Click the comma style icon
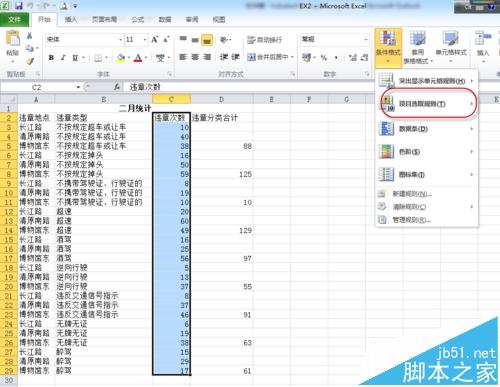500x387 pixels. (x=336, y=58)
